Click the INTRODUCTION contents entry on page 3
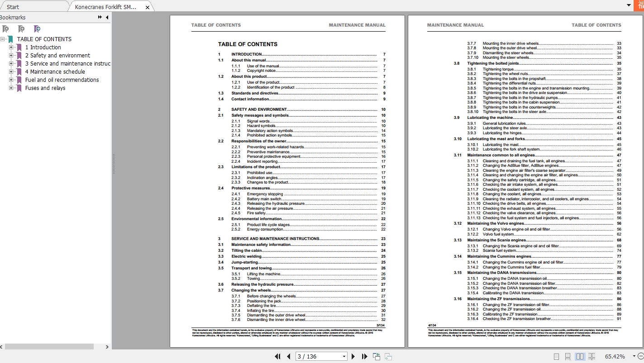Viewport: 644px width, 363px height. pos(302,54)
